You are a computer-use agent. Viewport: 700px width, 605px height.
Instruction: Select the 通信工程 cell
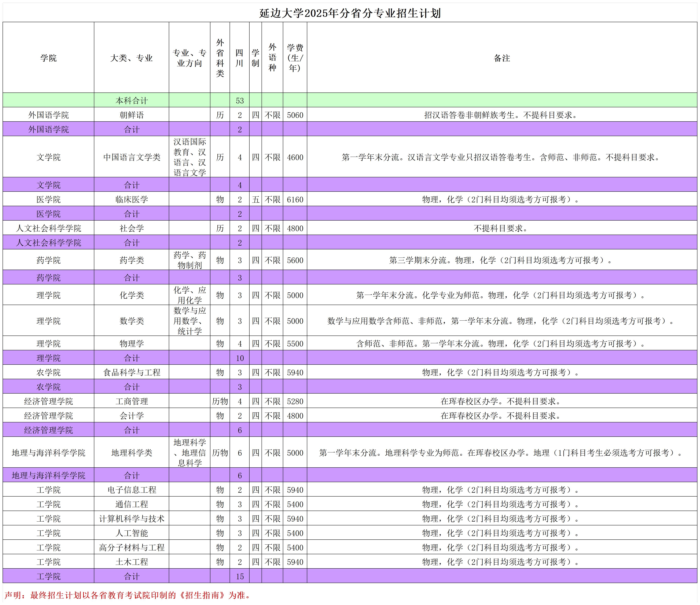coord(131,504)
